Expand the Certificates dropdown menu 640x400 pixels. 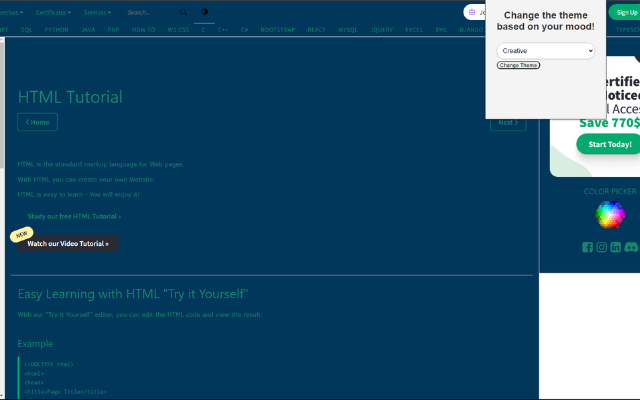pyautogui.click(x=53, y=12)
